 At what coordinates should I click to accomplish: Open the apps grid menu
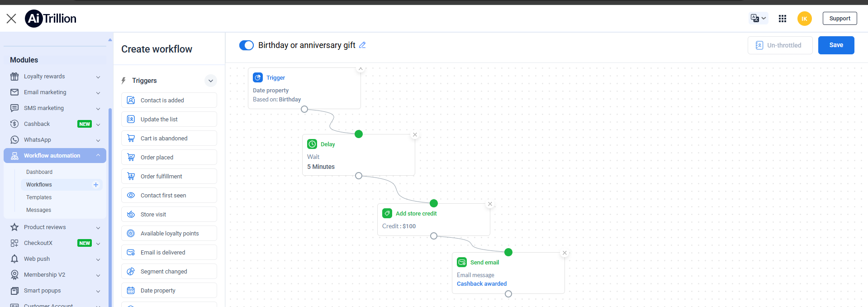coord(783,19)
